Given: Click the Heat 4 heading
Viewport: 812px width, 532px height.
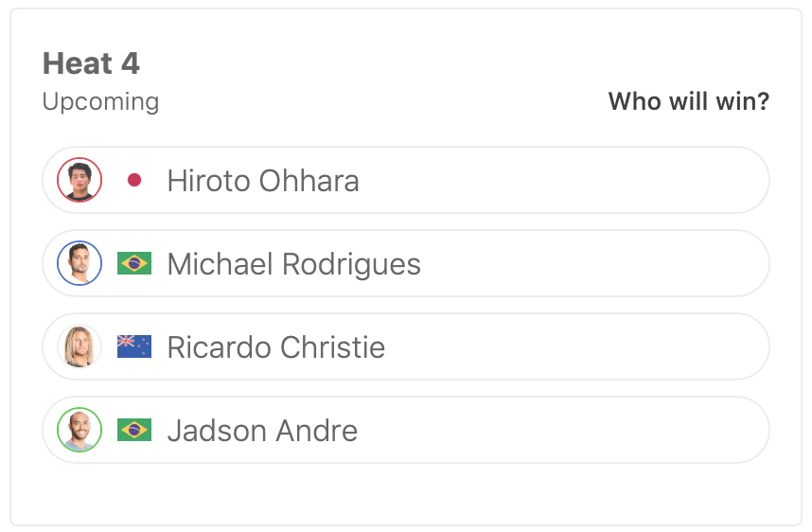Looking at the screenshot, I should click(x=91, y=63).
